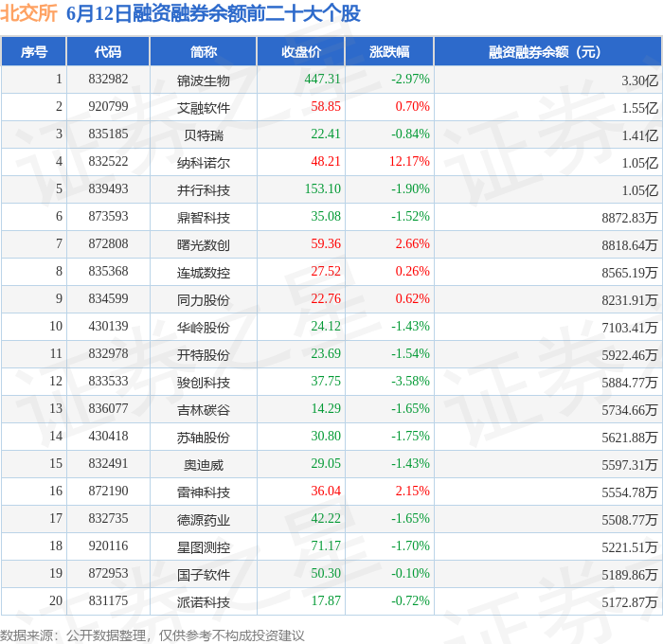This screenshot has height=644, width=663.
Task: Click balance value 7103.41万
Action: (x=630, y=328)
